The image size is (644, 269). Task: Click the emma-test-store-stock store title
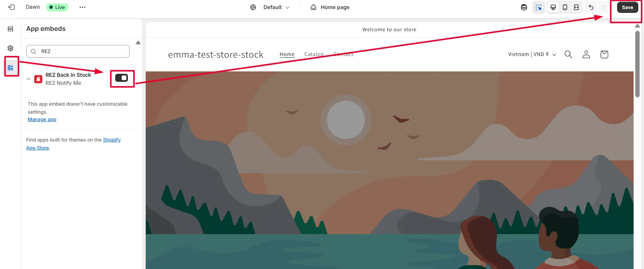216,54
